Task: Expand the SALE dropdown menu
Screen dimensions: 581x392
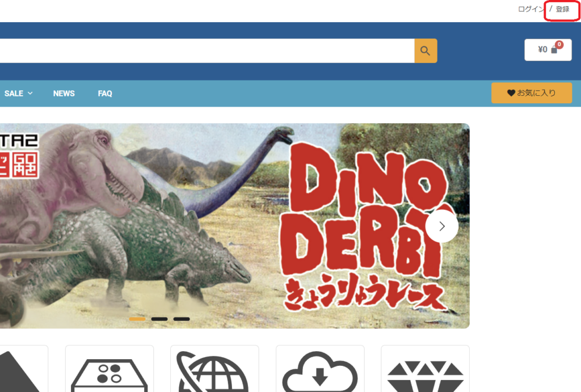Action: click(18, 94)
